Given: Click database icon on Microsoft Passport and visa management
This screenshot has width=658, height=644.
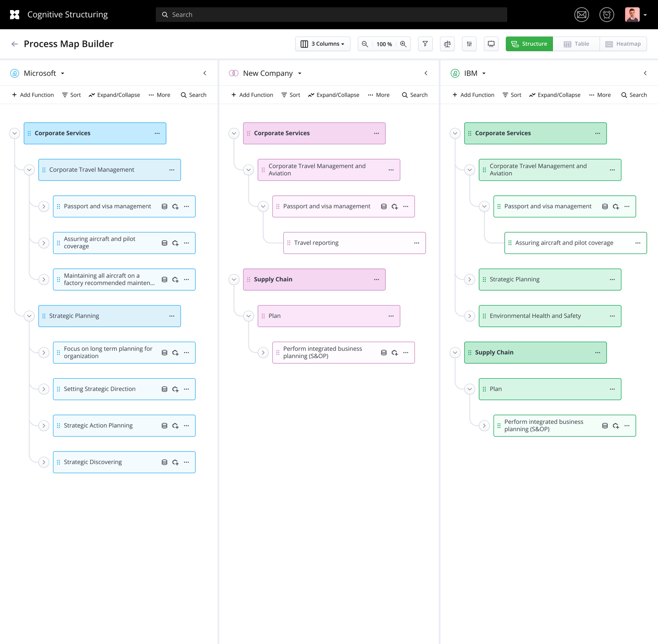Looking at the screenshot, I should tap(164, 207).
